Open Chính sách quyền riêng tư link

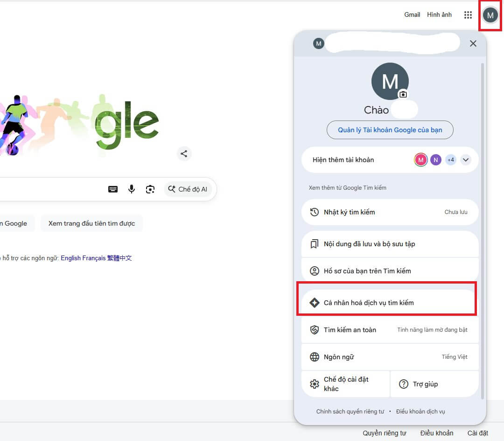coord(350,412)
